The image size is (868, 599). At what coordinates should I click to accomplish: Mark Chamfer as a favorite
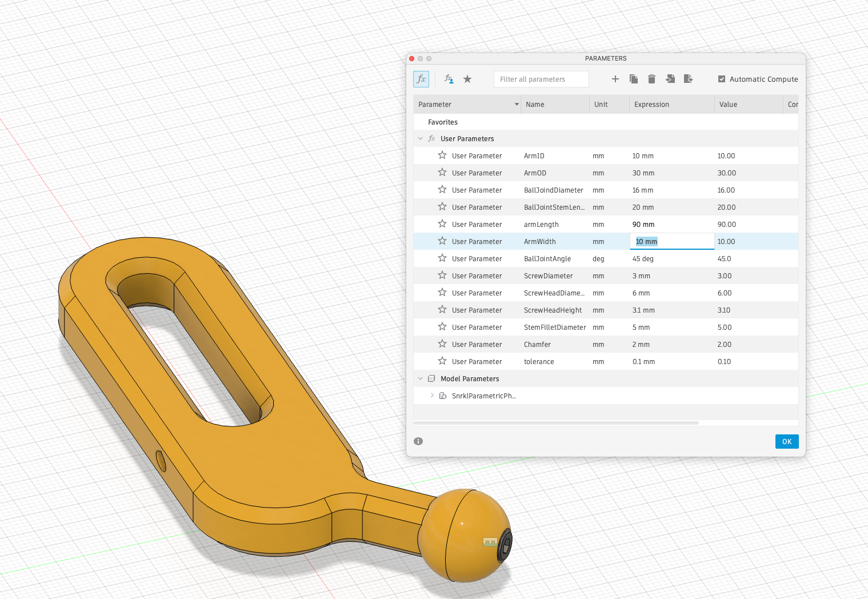click(442, 344)
